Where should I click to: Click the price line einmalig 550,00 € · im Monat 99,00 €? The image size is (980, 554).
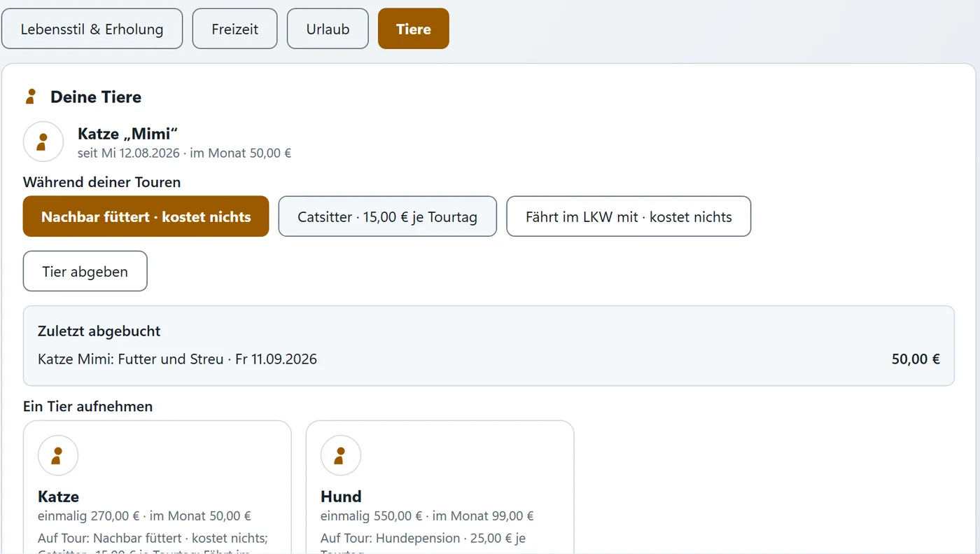(427, 516)
